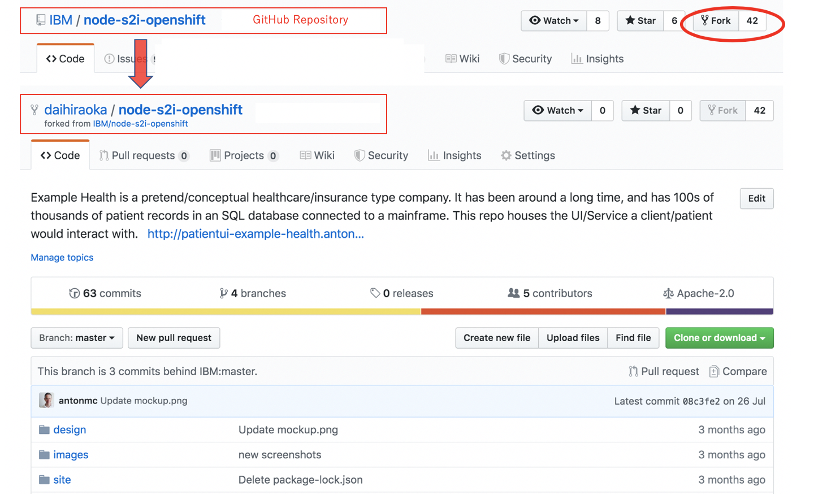The image size is (814, 504).
Task: View 5 contributors page
Action: click(550, 293)
